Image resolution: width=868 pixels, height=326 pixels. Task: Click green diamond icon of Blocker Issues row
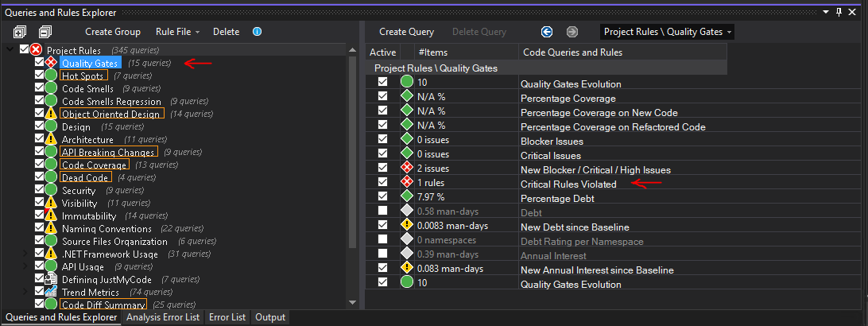pos(407,139)
